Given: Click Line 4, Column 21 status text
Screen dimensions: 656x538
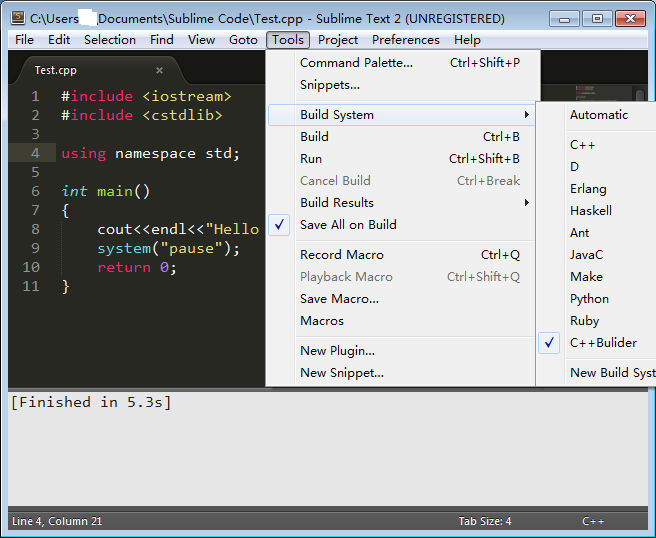Looking at the screenshot, I should (57, 521).
